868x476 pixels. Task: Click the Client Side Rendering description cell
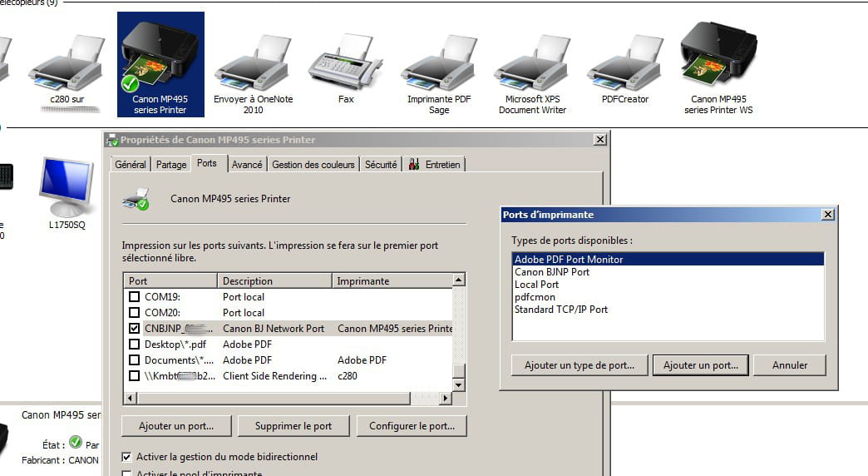coord(274,375)
